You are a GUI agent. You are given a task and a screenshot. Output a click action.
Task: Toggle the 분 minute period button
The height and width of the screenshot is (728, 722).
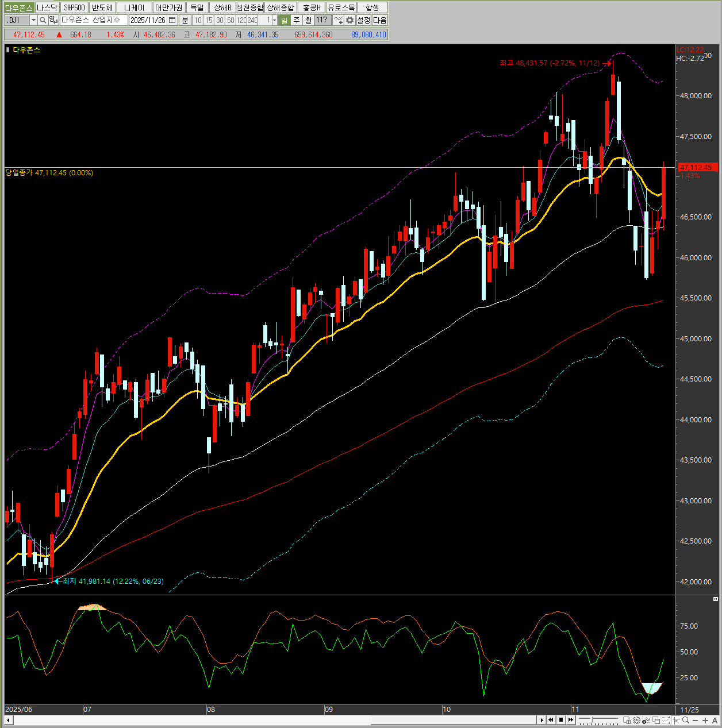coord(185,20)
